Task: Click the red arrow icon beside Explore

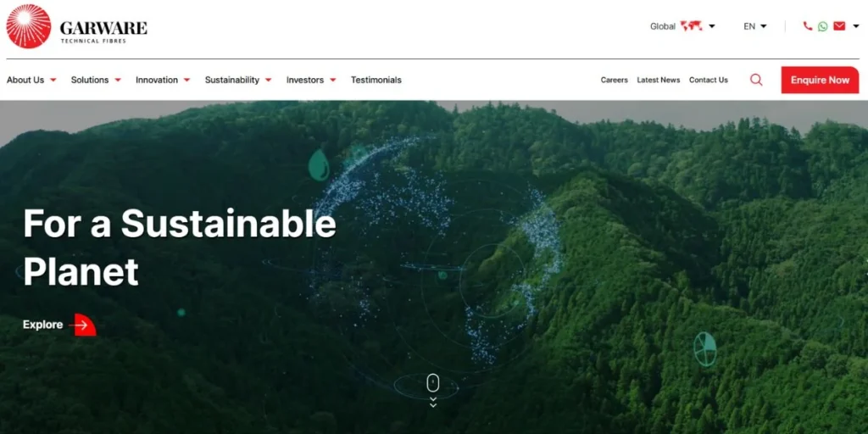Action: [84, 325]
